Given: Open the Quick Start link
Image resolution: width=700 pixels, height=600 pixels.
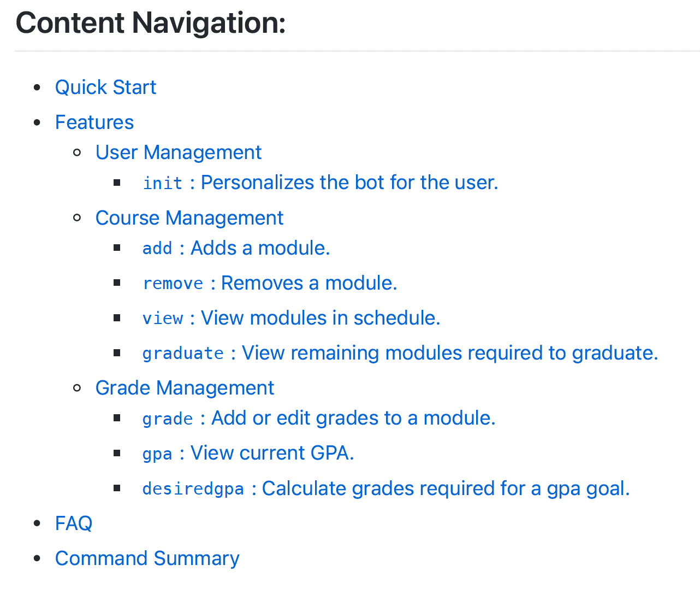Looking at the screenshot, I should tap(105, 87).
